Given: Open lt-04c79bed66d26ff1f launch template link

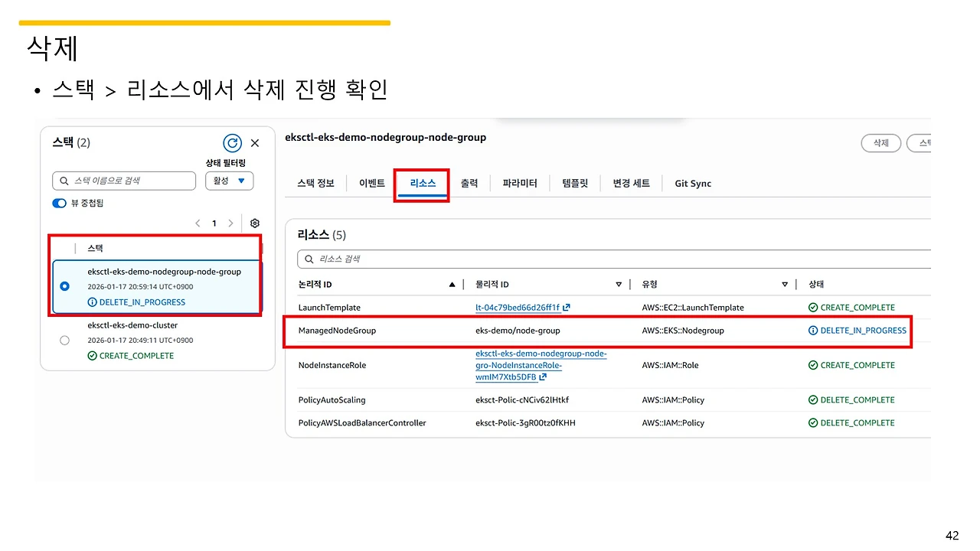Looking at the screenshot, I should [518, 308].
